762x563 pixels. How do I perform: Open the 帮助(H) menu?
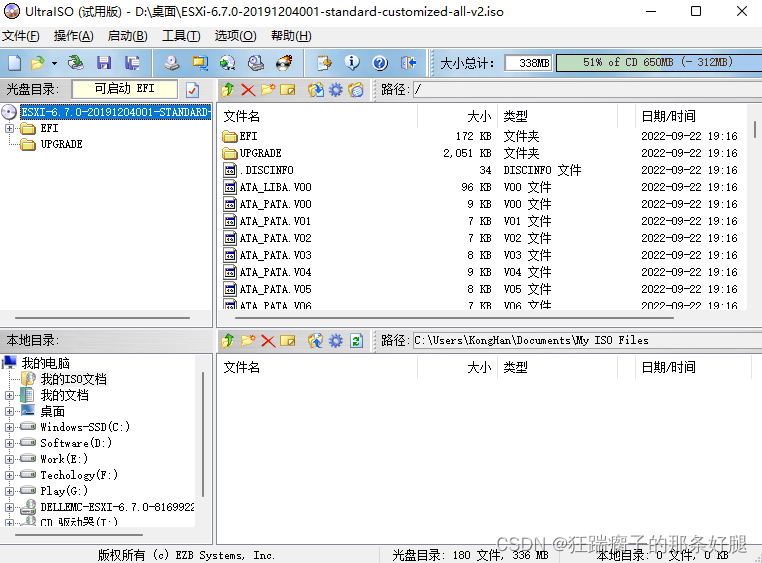coord(291,36)
